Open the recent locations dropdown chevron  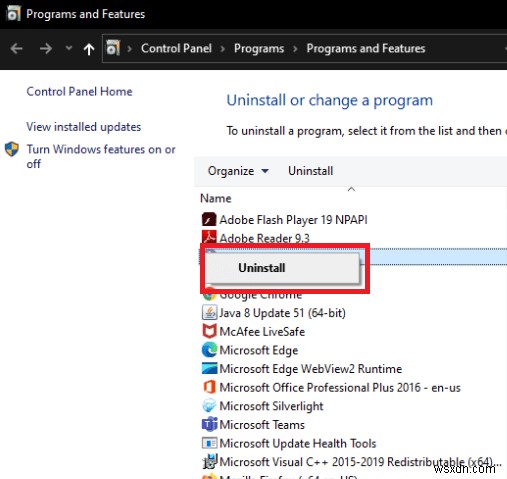click(x=69, y=48)
